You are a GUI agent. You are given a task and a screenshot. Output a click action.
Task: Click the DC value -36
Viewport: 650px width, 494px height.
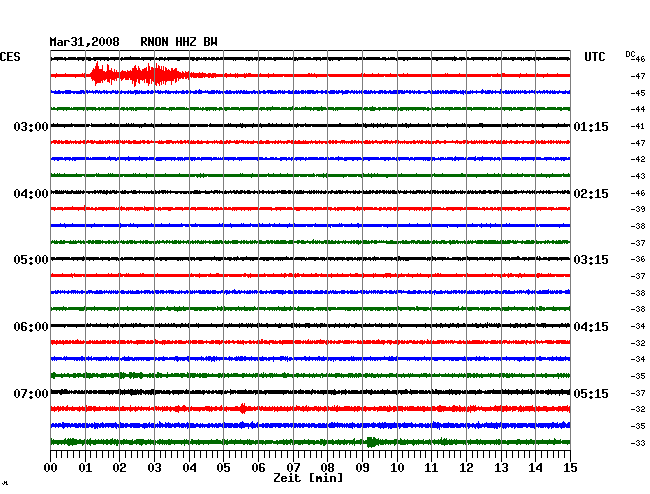click(x=638, y=259)
